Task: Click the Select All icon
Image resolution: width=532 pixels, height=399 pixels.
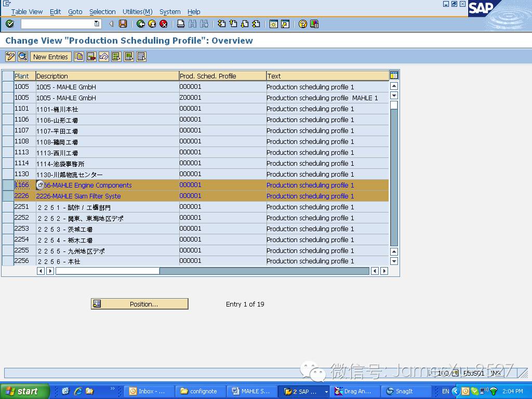Action: tap(116, 57)
